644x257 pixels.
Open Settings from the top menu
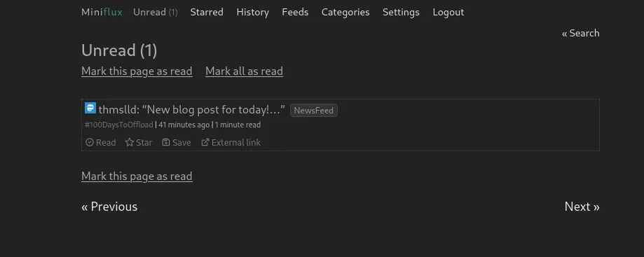pos(401,13)
